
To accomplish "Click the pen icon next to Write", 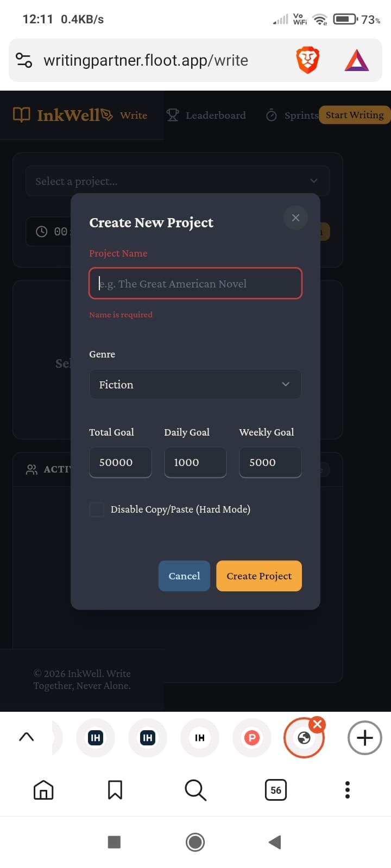I will [x=107, y=113].
